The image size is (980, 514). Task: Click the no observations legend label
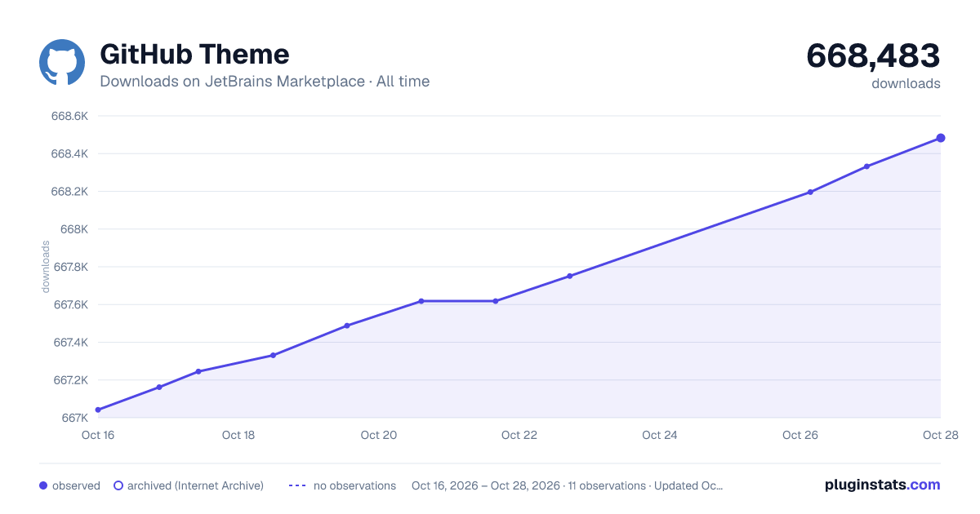(354, 485)
